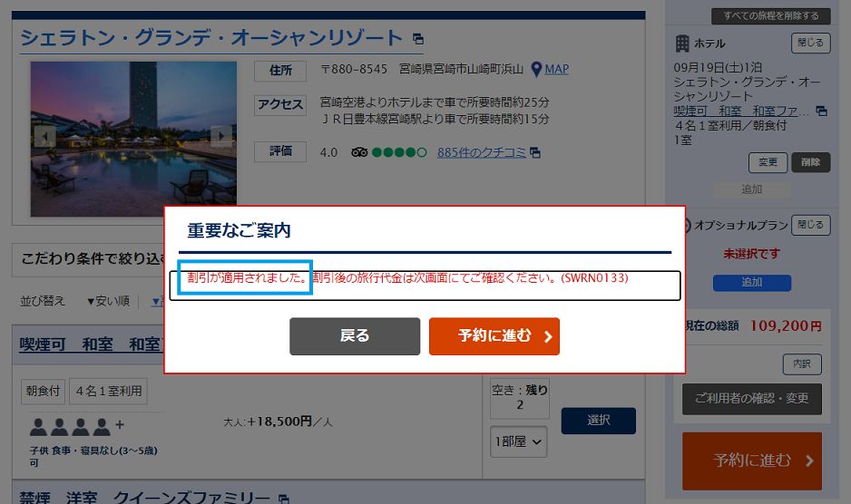Click the 重要なご案内 dialog heading
This screenshot has width=851, height=504.
pyautogui.click(x=239, y=231)
